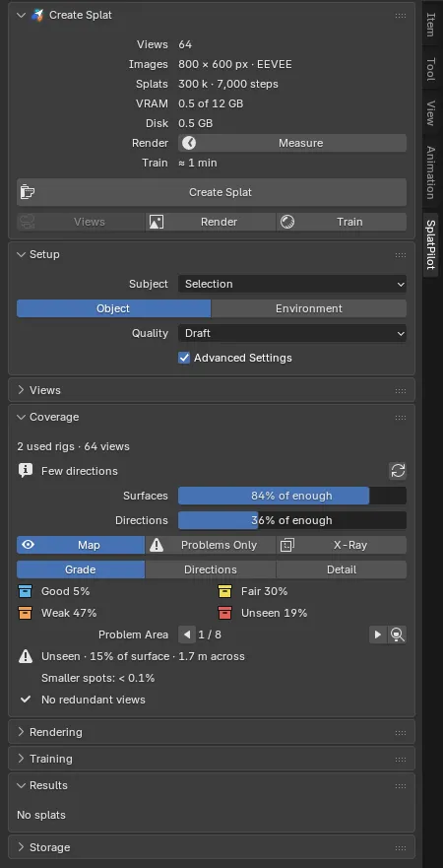The width and height of the screenshot is (443, 868).
Task: Enable X-Ray display mode
Action: pyautogui.click(x=342, y=545)
